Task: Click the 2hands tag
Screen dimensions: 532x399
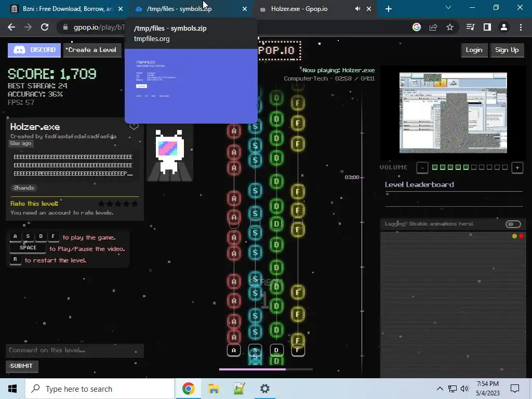Action: 24,188
